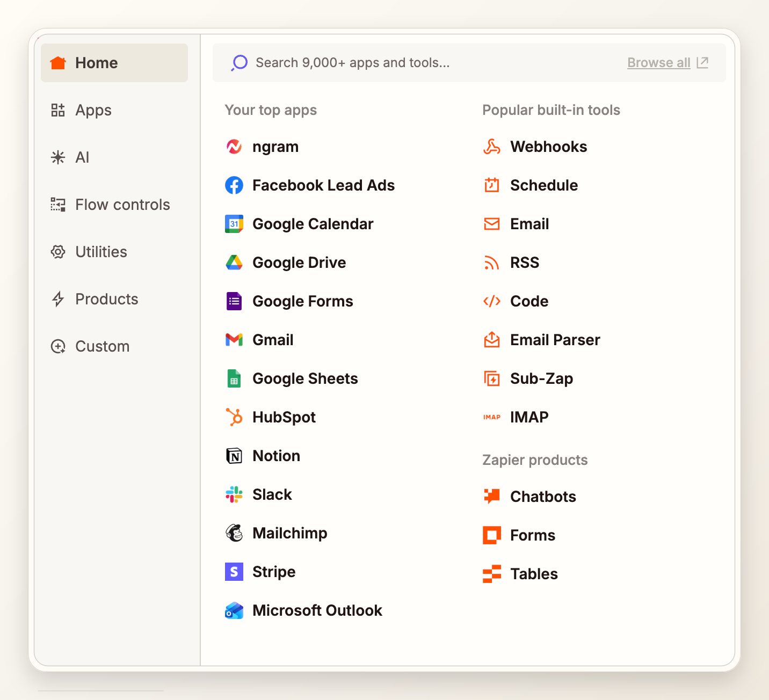Select the Webhooks label
Screen dimensions: 769x700
click(549, 147)
